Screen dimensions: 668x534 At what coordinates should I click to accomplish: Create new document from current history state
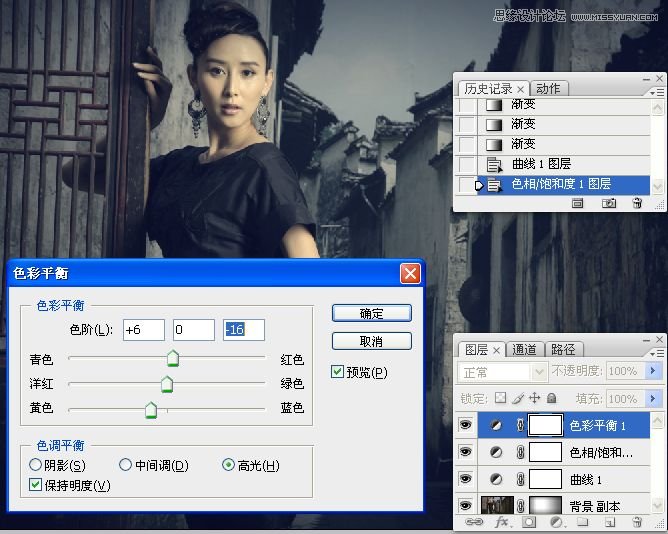tap(577, 203)
